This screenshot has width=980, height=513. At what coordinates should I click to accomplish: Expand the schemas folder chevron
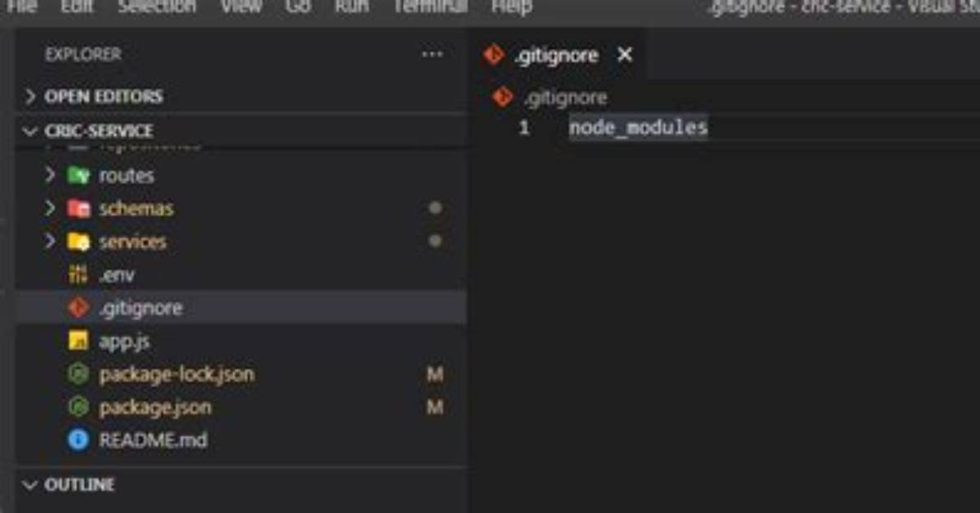[51, 208]
